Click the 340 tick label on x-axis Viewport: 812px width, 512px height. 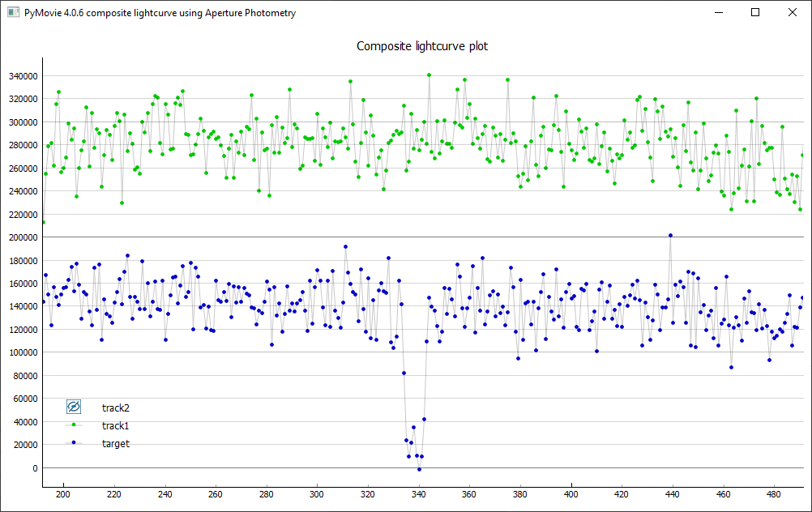click(x=418, y=493)
